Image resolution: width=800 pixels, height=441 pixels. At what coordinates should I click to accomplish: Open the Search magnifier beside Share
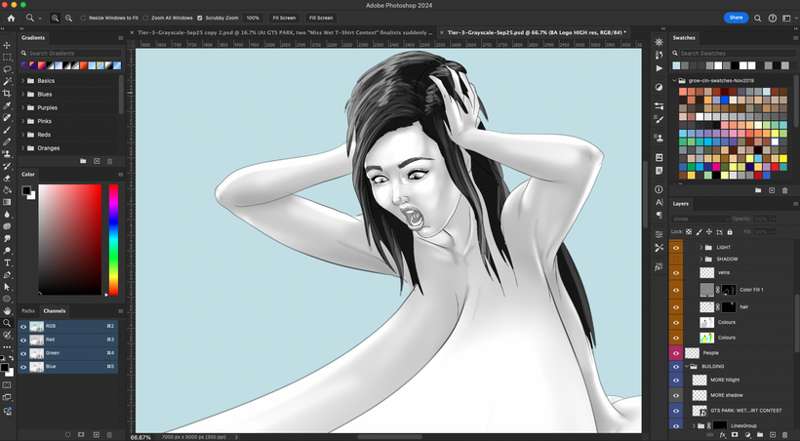(758, 18)
